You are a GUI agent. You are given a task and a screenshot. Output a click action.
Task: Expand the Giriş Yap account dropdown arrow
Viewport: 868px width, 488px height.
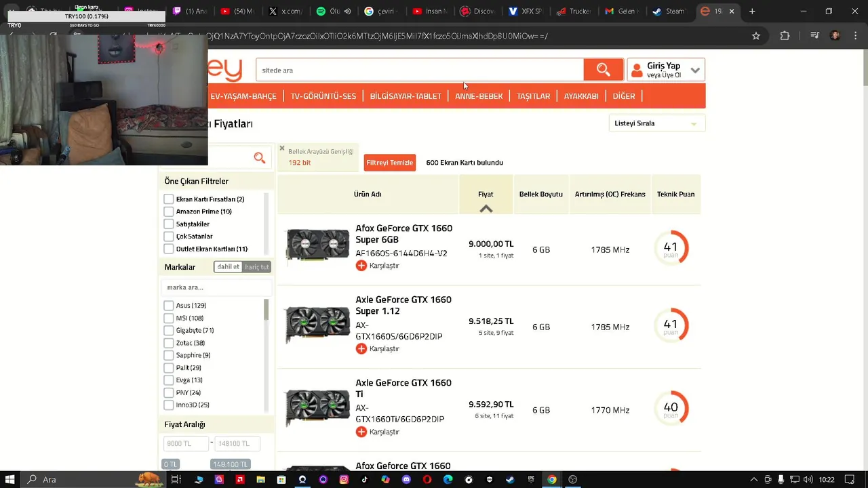695,70
